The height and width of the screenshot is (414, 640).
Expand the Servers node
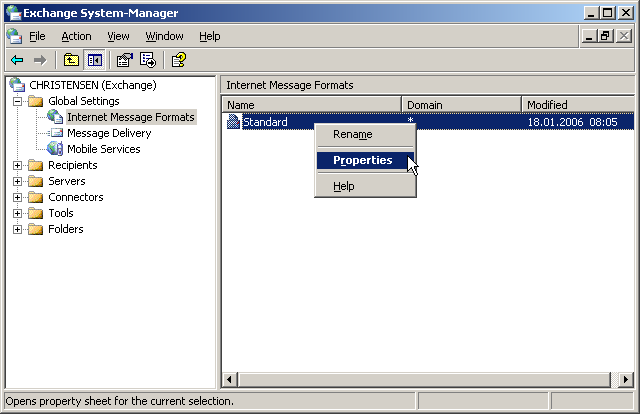tap(18, 181)
